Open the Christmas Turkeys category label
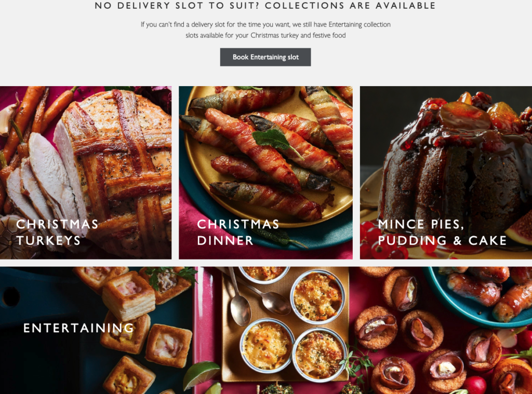The width and height of the screenshot is (532, 394). [57, 232]
